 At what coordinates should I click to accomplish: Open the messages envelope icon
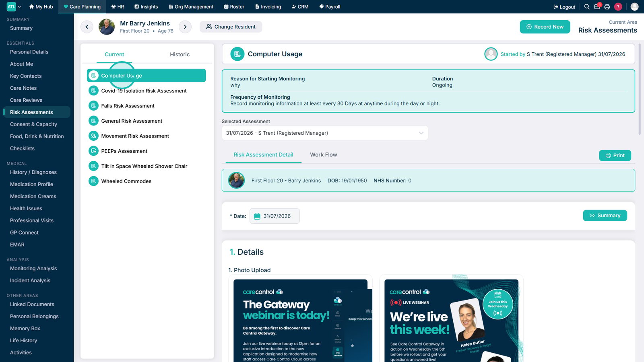(597, 7)
